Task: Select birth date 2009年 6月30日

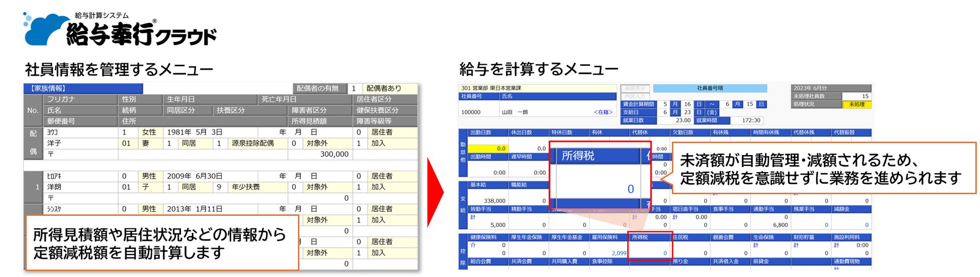Action: coord(194,176)
